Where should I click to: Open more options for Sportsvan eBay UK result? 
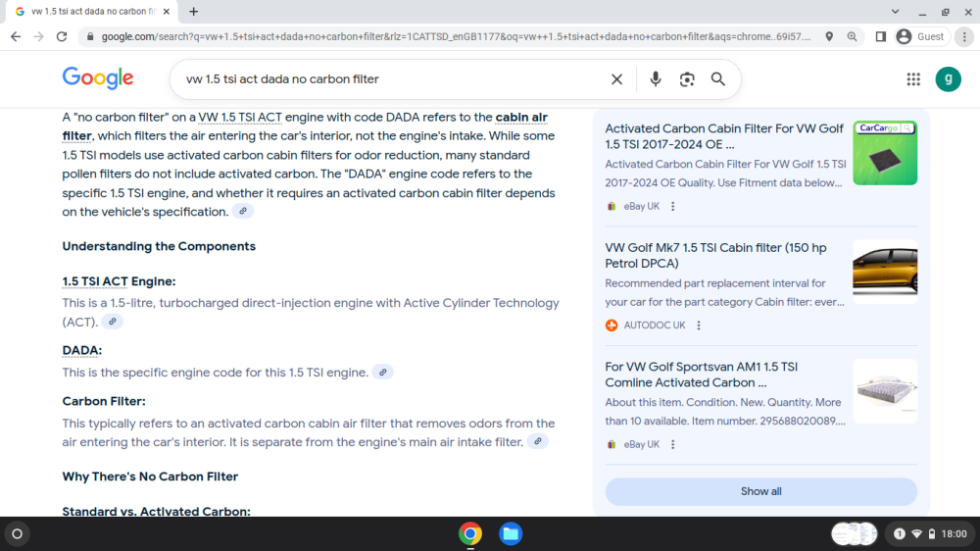[673, 445]
